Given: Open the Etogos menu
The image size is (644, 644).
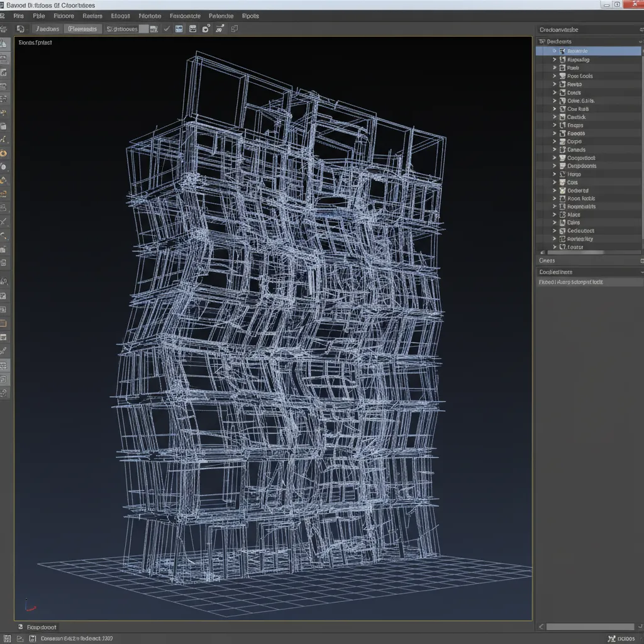Looking at the screenshot, I should tap(121, 16).
